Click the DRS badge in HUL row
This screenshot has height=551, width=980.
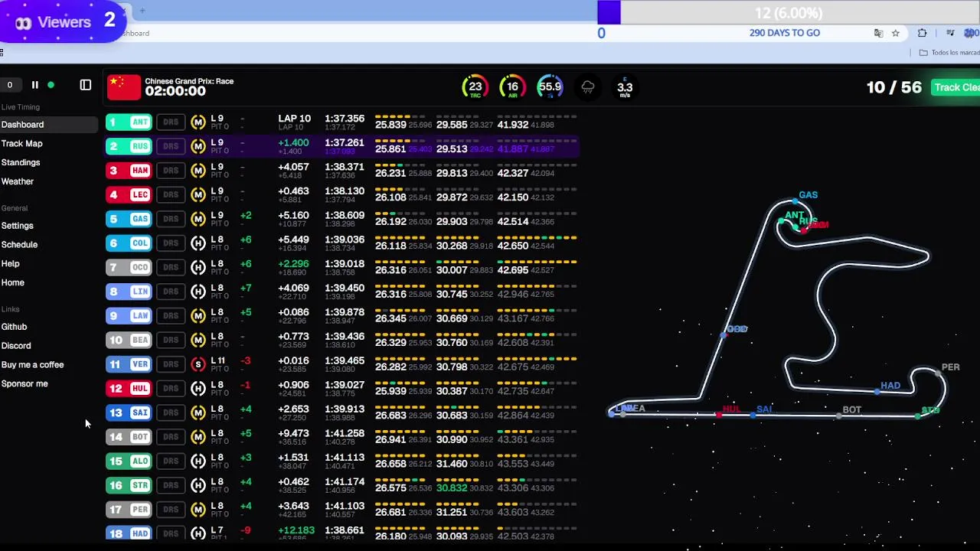(x=171, y=389)
